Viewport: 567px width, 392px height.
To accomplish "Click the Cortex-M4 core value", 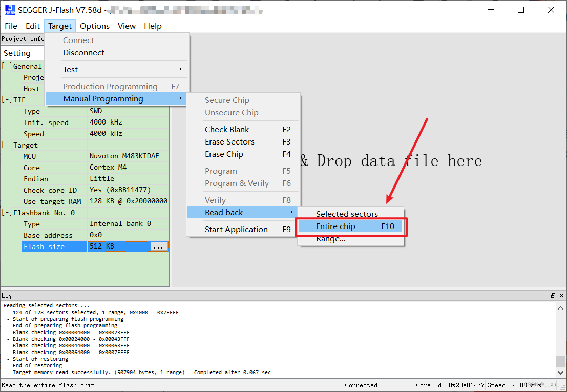I will pyautogui.click(x=108, y=167).
